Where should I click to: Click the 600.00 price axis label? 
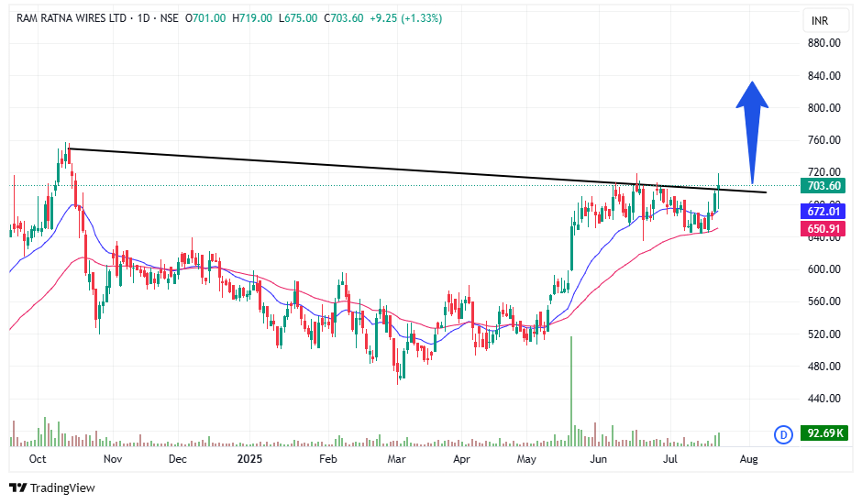point(824,269)
